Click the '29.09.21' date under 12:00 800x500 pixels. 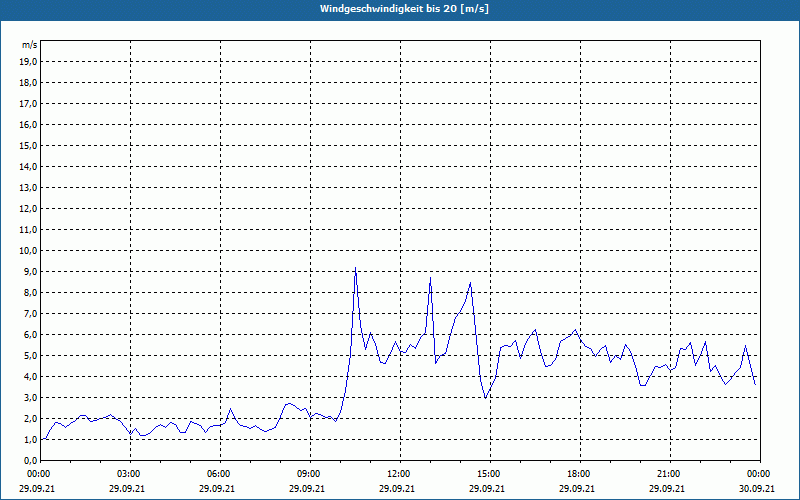pyautogui.click(x=396, y=488)
